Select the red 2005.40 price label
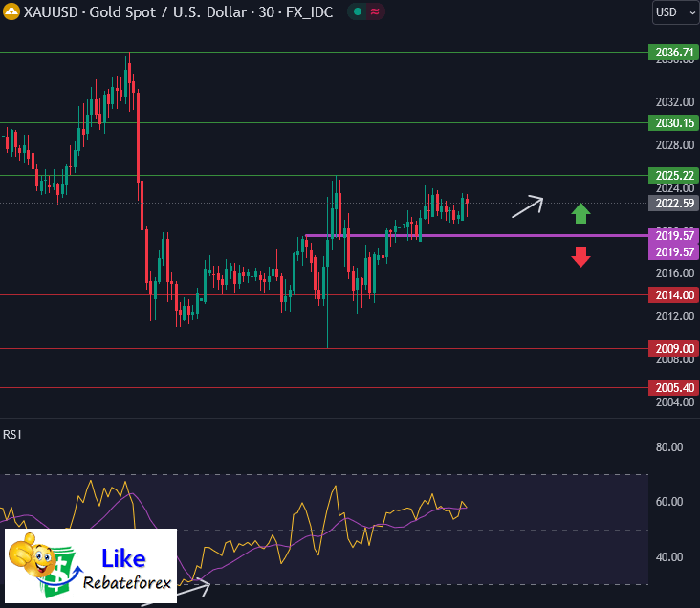The width and height of the screenshot is (700, 608). [x=673, y=387]
